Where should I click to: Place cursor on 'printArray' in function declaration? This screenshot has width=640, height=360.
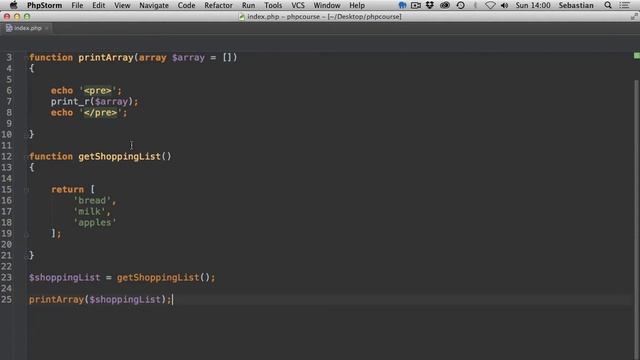pyautogui.click(x=106, y=58)
